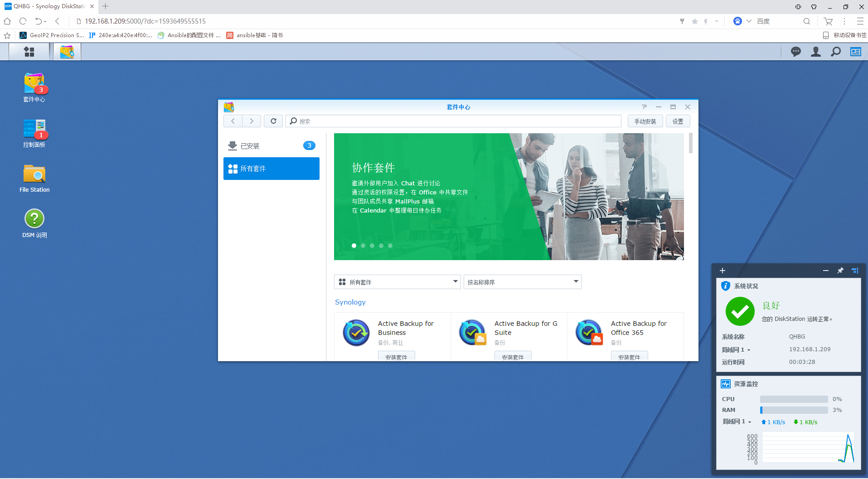Click the 资源监控 monitor icon
The image size is (868, 479).
(726, 384)
